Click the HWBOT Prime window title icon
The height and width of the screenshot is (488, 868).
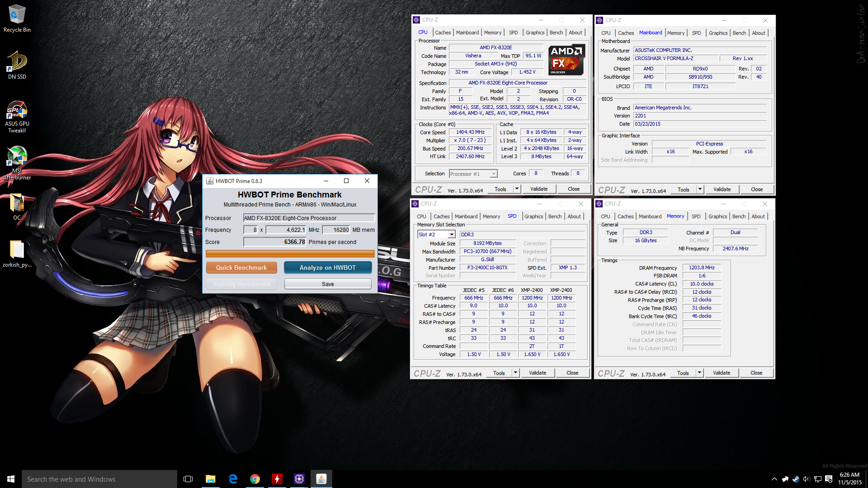tap(210, 181)
